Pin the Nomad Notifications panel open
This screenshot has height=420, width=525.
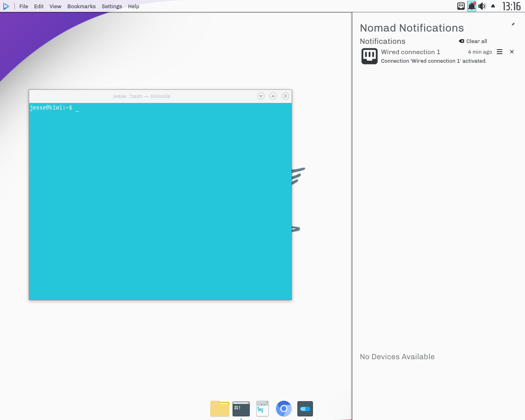pyautogui.click(x=513, y=24)
